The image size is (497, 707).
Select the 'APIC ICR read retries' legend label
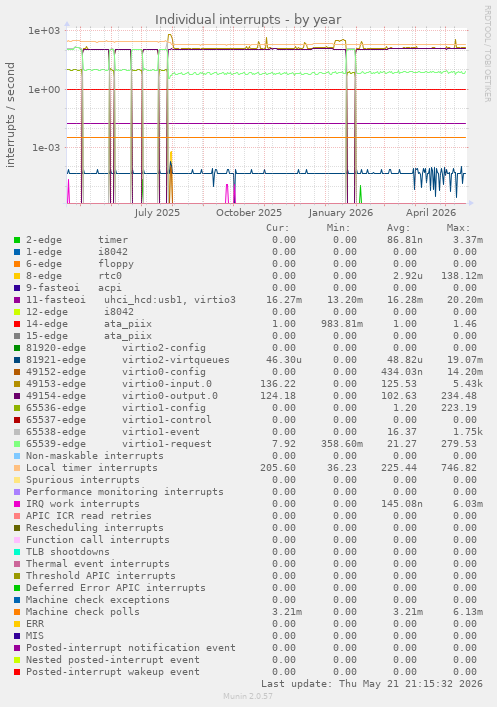point(89,515)
